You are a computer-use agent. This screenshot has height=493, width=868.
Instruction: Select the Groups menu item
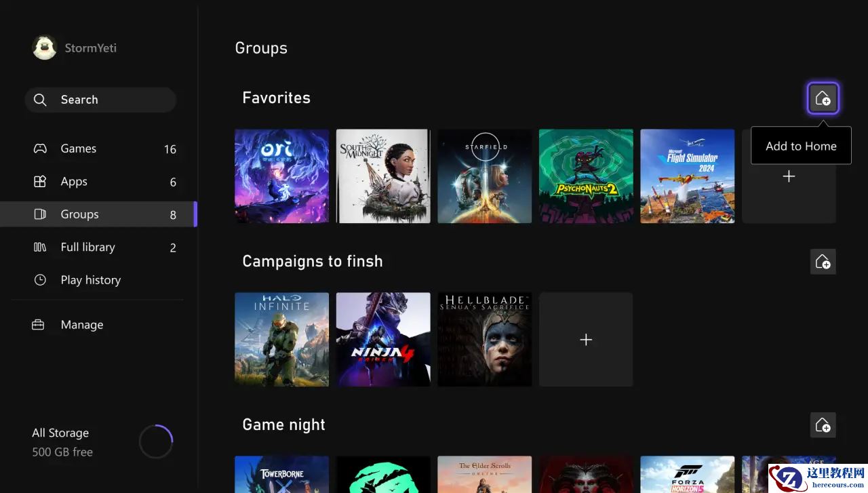[x=98, y=214]
